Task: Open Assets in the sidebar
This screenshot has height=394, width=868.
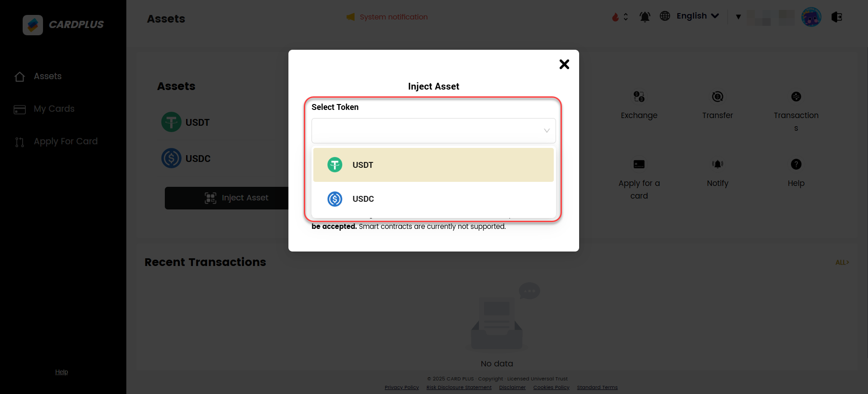Action: click(x=48, y=76)
